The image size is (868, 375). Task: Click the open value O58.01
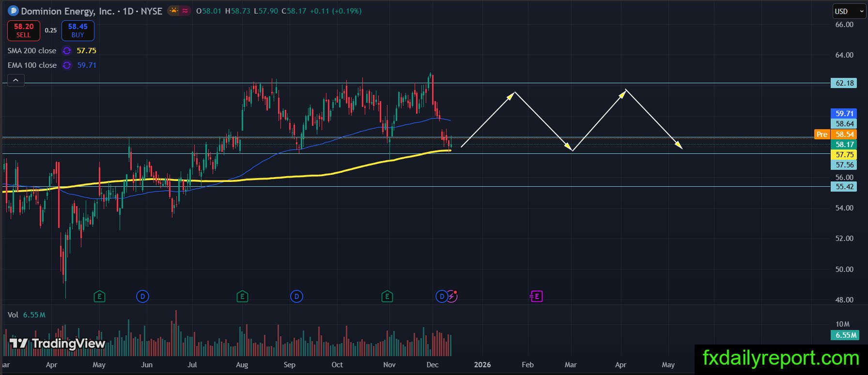click(x=209, y=11)
